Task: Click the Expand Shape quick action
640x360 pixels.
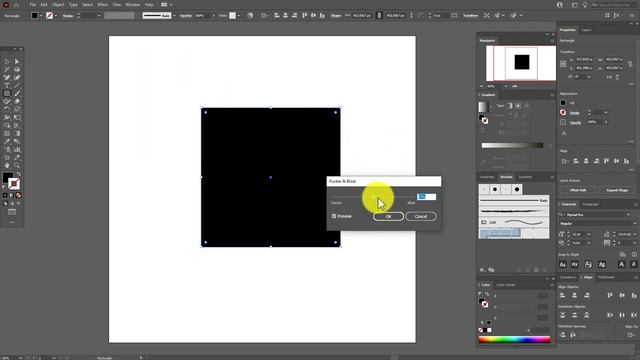Action: 617,190
